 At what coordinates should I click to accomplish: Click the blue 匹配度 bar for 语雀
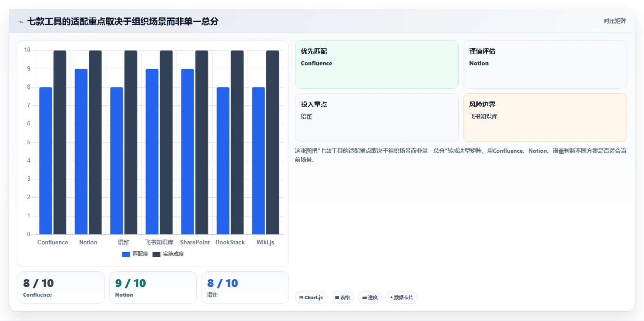117,161
